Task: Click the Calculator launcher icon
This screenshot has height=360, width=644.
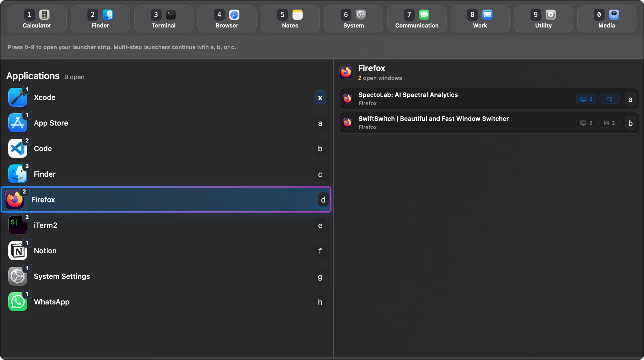Action: 44,15
